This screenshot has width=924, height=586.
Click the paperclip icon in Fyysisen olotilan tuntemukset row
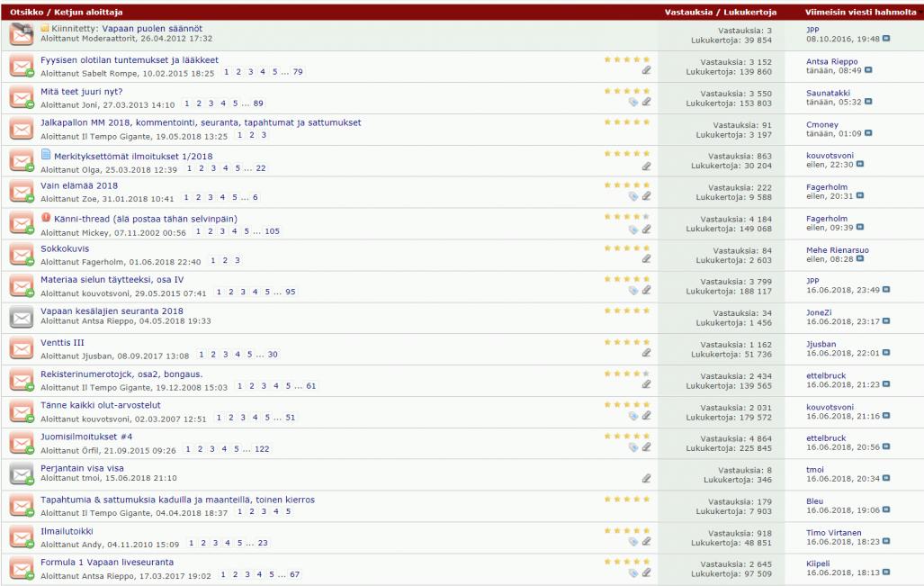[646, 70]
